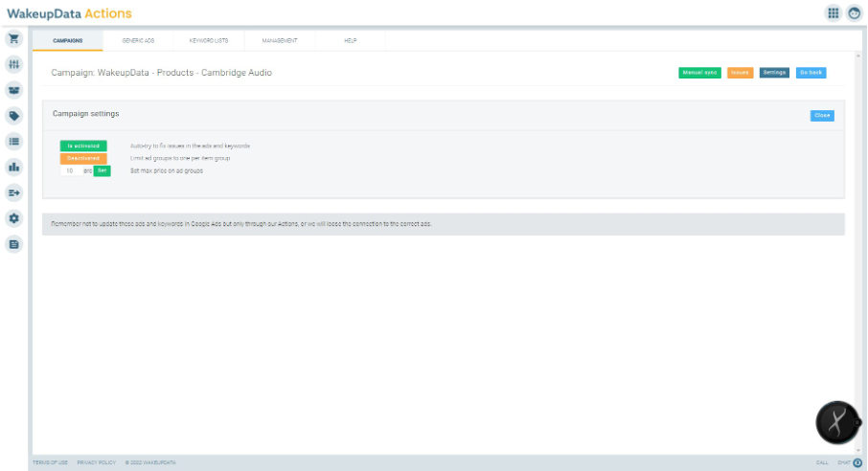Image resolution: width=868 pixels, height=471 pixels.
Task: Open the Privacy Policy footer link
Action: pos(97,462)
